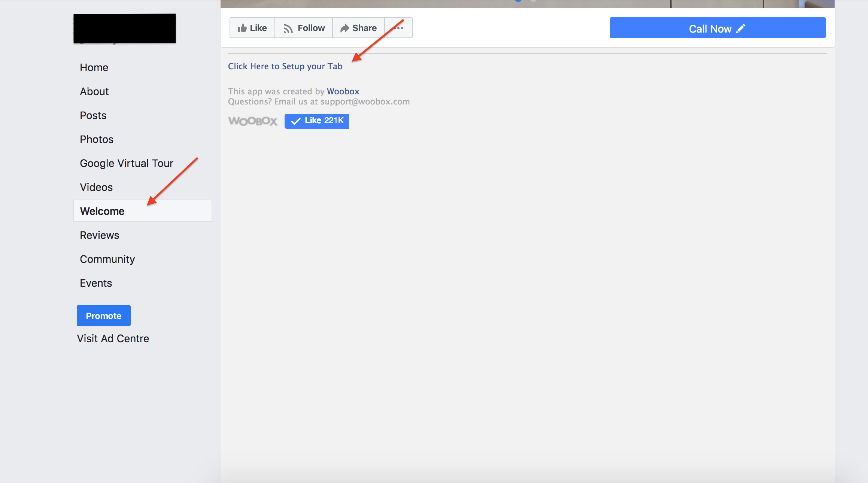Click the Like 221K button
The height and width of the screenshot is (483, 868).
317,121
